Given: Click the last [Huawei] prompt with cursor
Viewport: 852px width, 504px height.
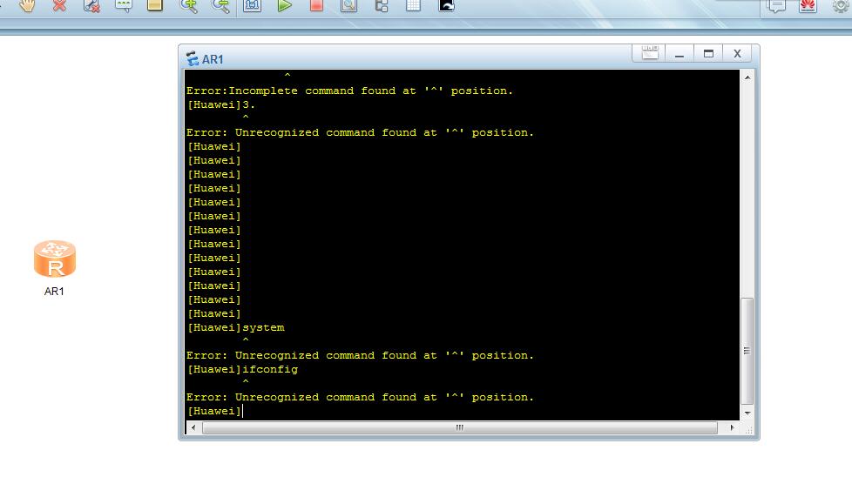Looking at the screenshot, I should pyautogui.click(x=214, y=411).
